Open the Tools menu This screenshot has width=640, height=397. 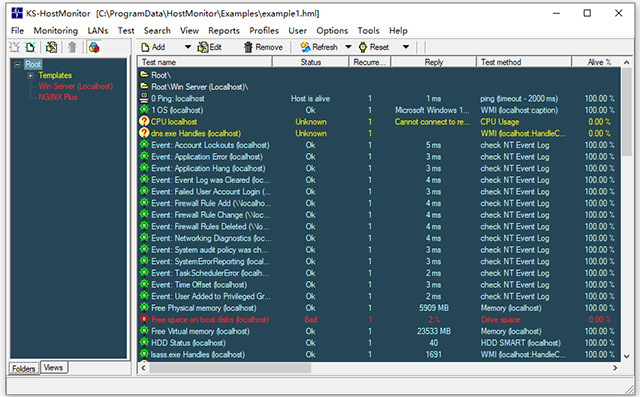369,31
